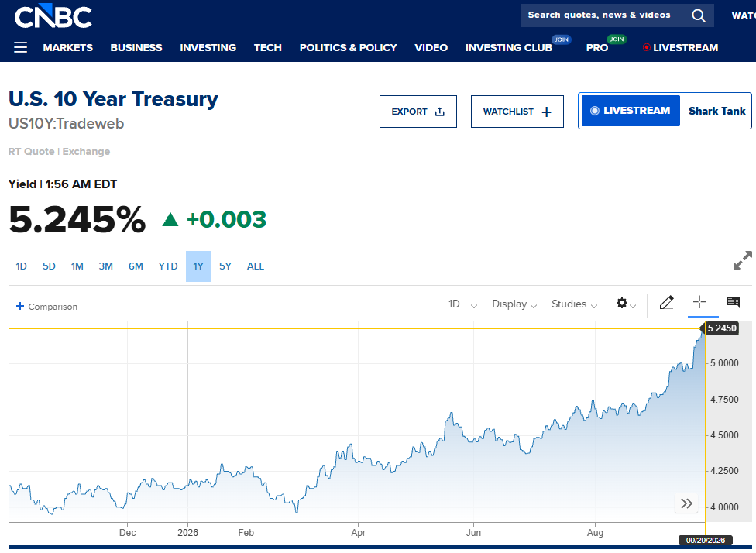Select the pencil drawing tool
This screenshot has height=553, width=756.
click(666, 302)
